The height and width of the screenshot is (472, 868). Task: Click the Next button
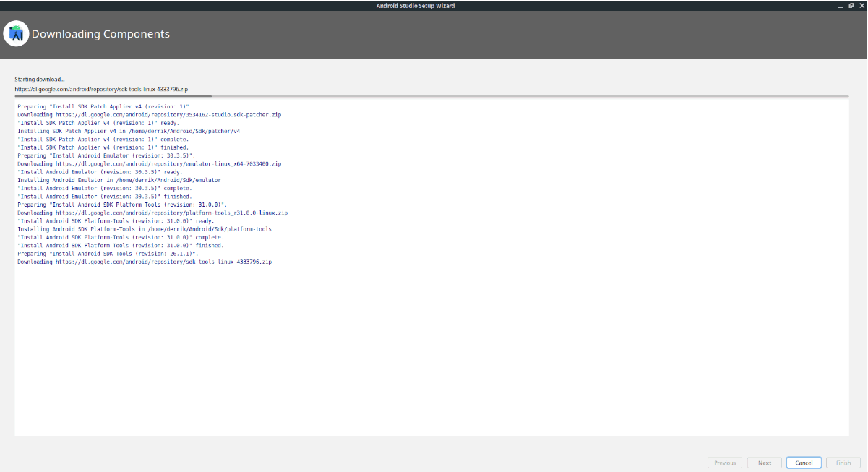pos(765,463)
